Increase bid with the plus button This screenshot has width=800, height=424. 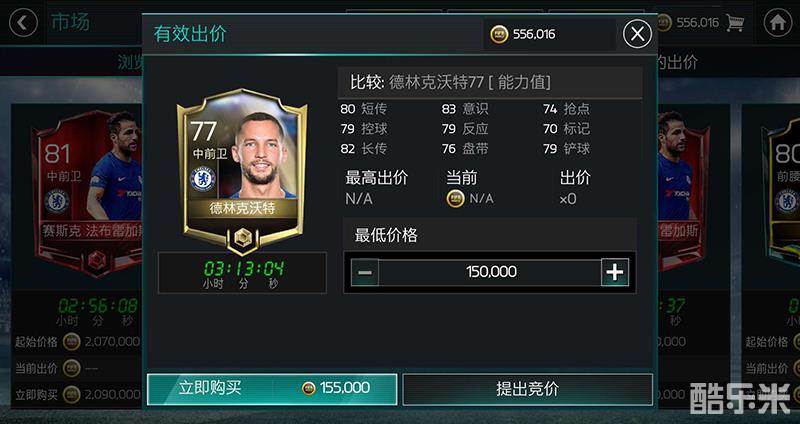point(615,272)
